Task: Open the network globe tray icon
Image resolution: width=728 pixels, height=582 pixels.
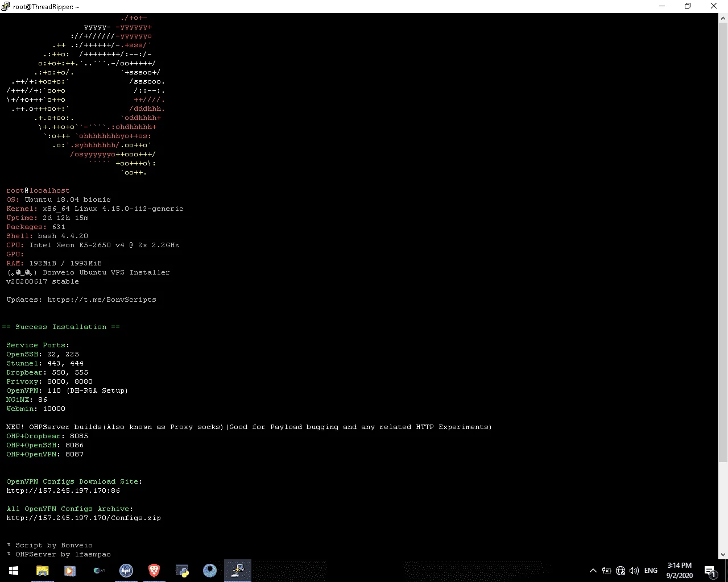Action: tap(621, 571)
